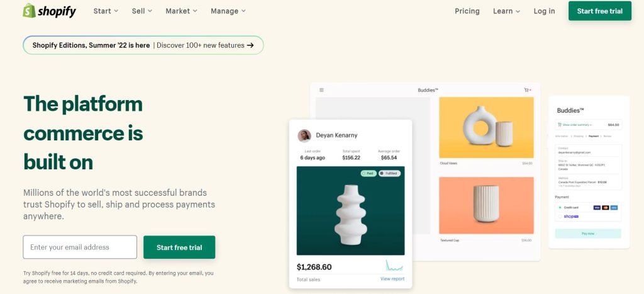The height and width of the screenshot is (294, 644).
Task: Click the Paid status badge
Action: point(369,174)
